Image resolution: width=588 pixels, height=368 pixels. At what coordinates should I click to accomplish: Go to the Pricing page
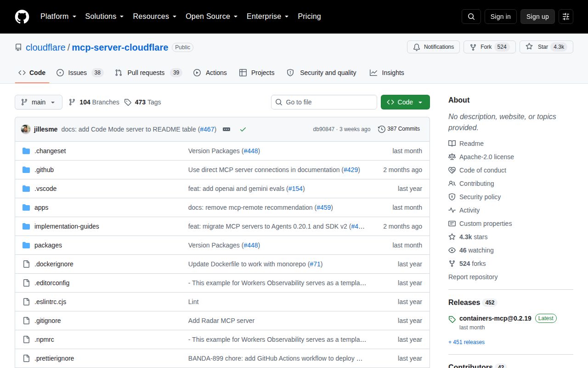[x=309, y=17]
